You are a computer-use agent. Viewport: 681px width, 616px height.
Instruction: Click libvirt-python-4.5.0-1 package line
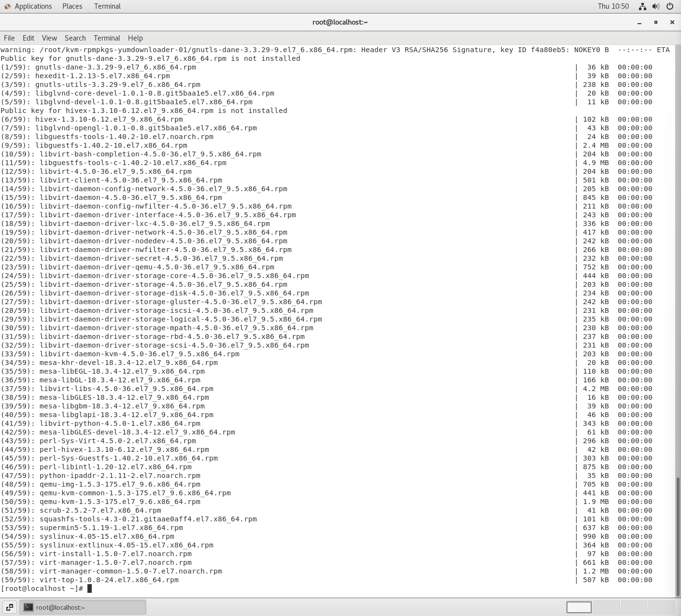pyautogui.click(x=120, y=423)
